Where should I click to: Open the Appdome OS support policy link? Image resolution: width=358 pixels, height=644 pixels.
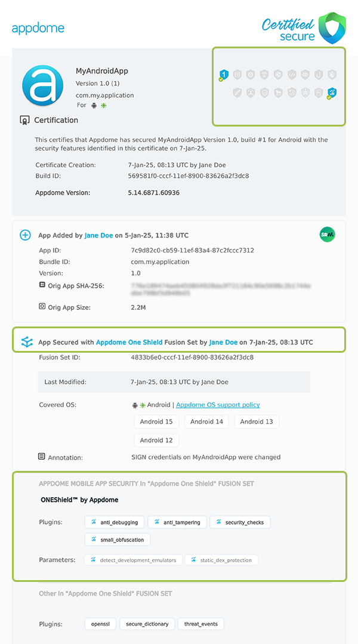(218, 405)
